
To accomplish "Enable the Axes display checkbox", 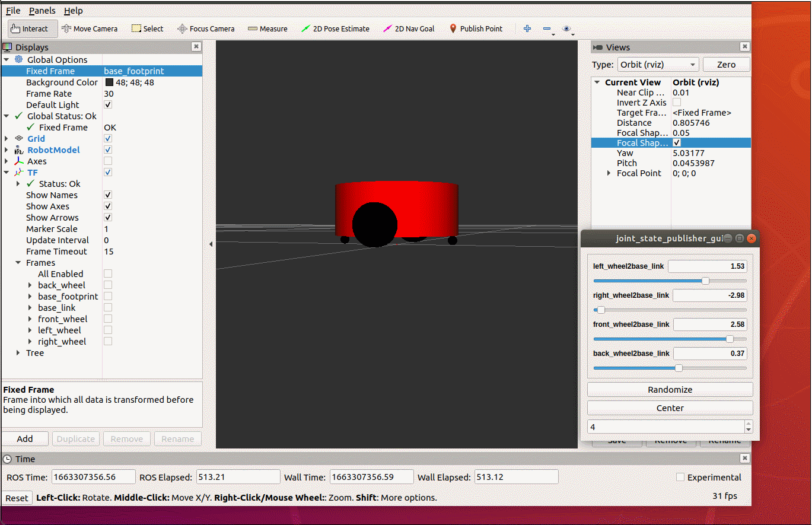I will [108, 161].
